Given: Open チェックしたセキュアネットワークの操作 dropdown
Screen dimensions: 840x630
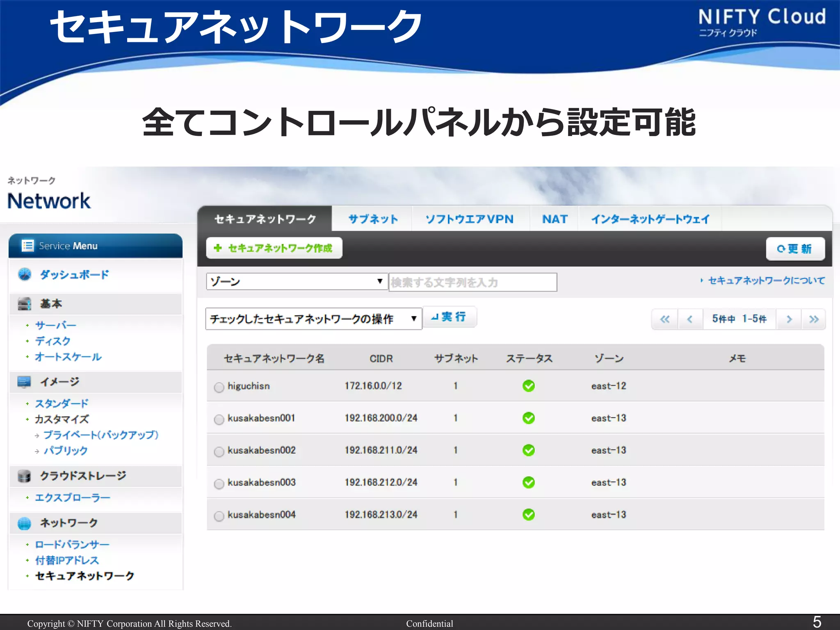Looking at the screenshot, I should tap(313, 319).
